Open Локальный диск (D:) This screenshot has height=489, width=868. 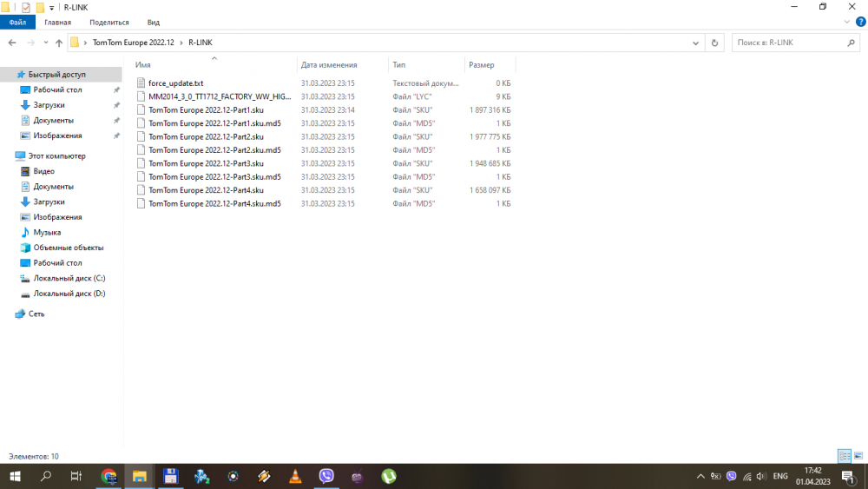click(69, 294)
